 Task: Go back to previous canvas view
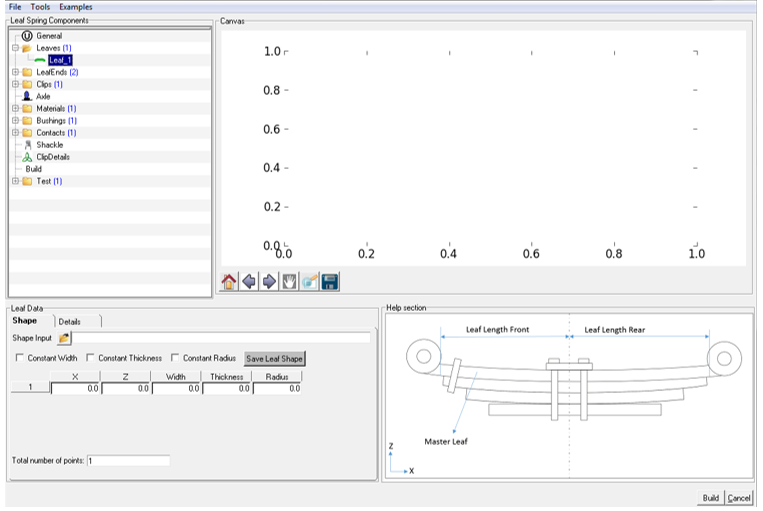[x=248, y=282]
